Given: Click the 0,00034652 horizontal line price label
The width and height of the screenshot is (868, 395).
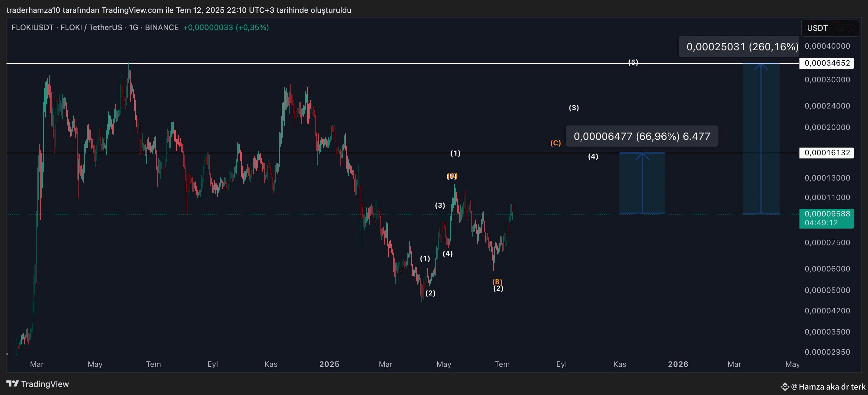Looking at the screenshot, I should click(x=827, y=63).
